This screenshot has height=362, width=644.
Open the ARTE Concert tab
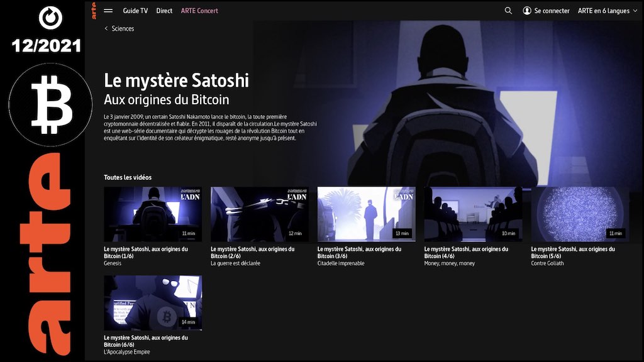click(x=199, y=11)
